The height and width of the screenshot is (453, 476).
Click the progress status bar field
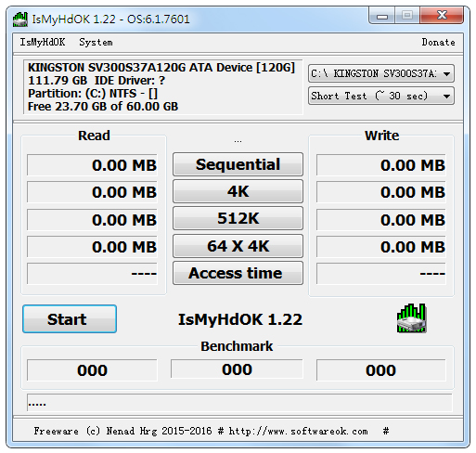(239, 403)
